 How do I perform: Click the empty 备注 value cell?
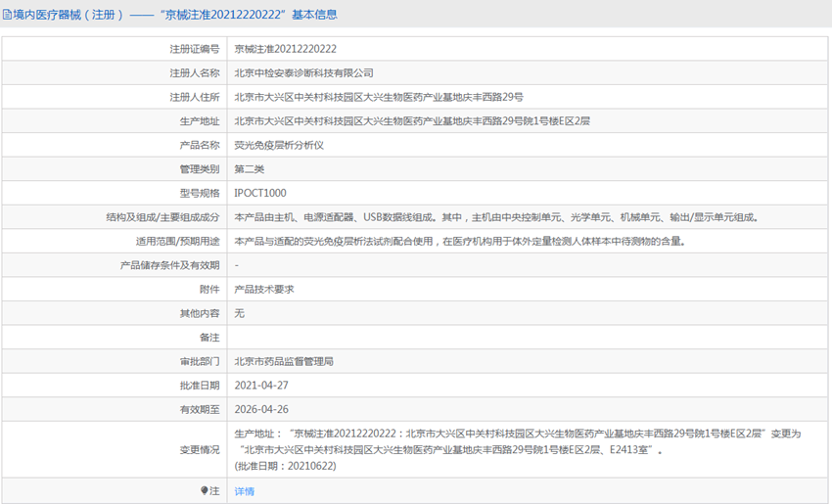528,337
